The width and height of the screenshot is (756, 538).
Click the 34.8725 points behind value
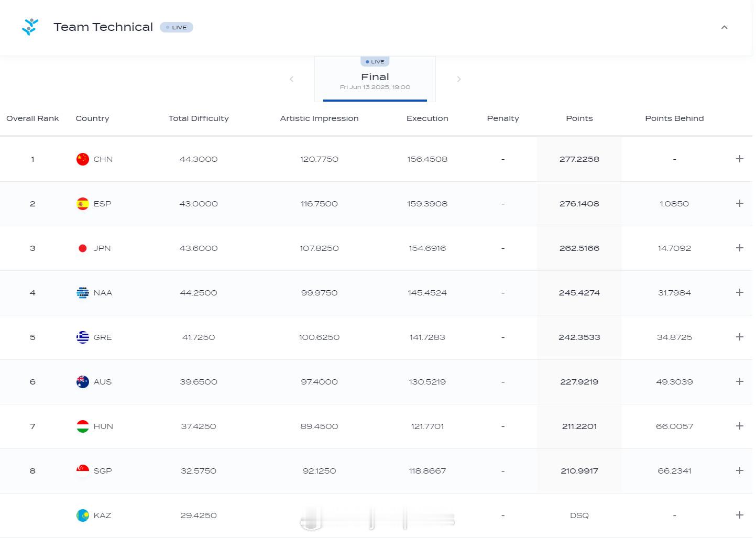click(674, 337)
